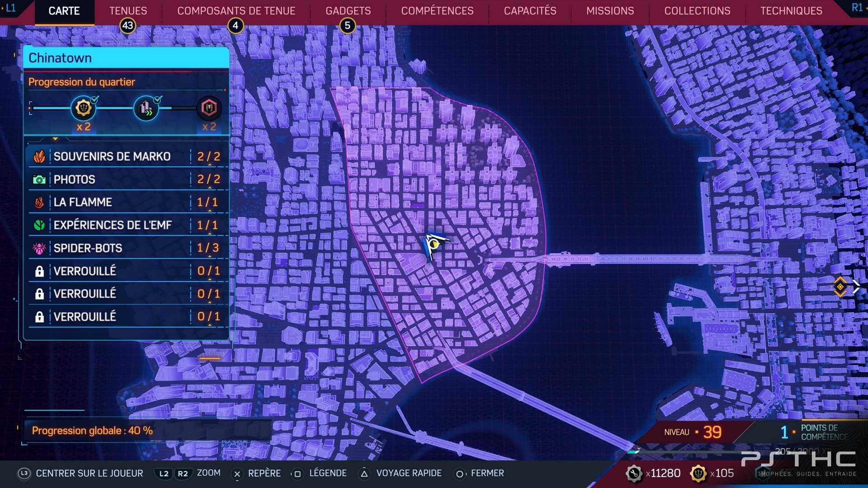Click the GADGETS notification badge 5
The width and height of the screenshot is (868, 488).
click(348, 26)
